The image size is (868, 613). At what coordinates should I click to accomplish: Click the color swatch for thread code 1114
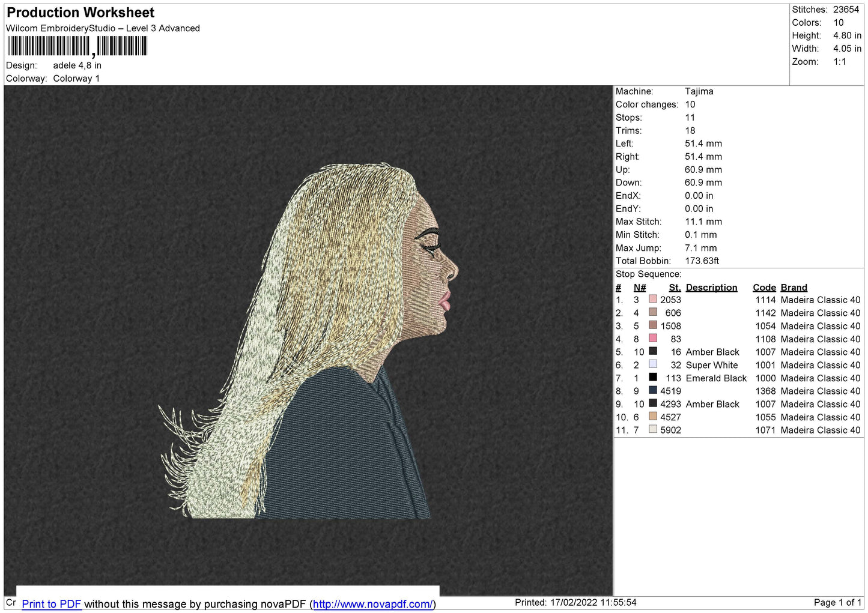point(653,299)
